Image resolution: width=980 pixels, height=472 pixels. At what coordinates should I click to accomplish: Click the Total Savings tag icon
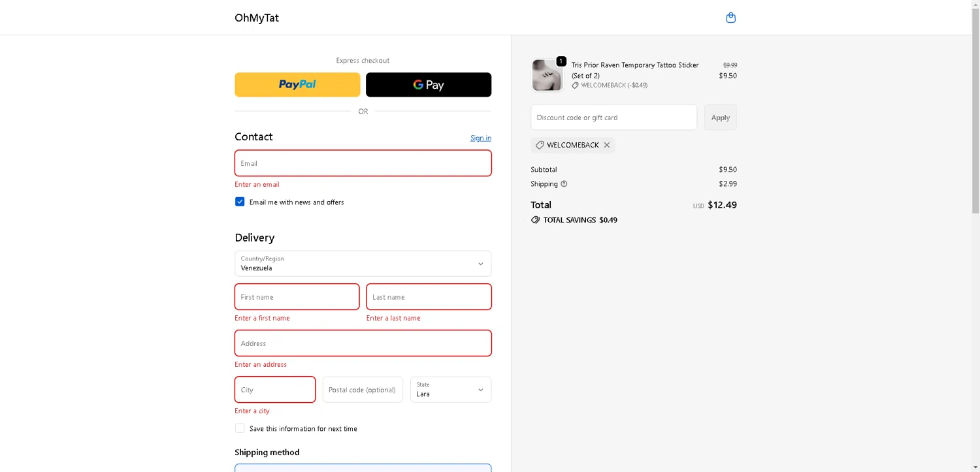pyautogui.click(x=535, y=220)
